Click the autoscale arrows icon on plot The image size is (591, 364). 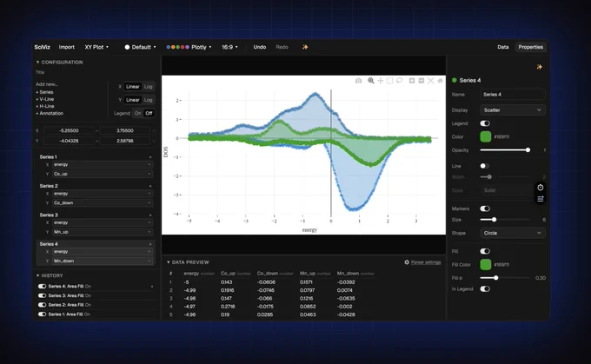(x=431, y=81)
